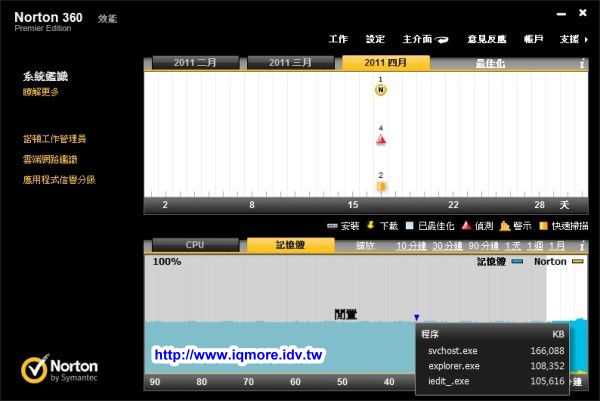600x401 pixels.
Task: Click the yellow quick scan marker
Action: (381, 186)
